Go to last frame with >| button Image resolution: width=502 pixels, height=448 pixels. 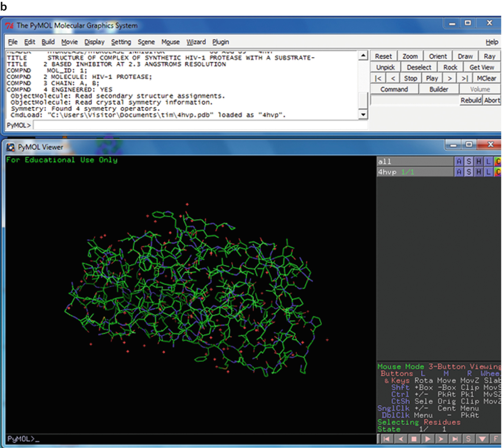(464, 78)
